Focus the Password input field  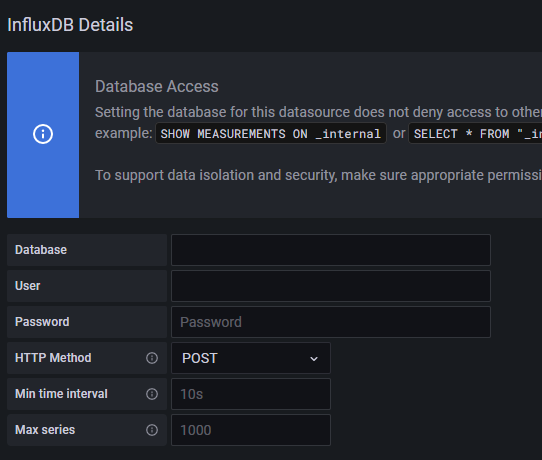(331, 322)
